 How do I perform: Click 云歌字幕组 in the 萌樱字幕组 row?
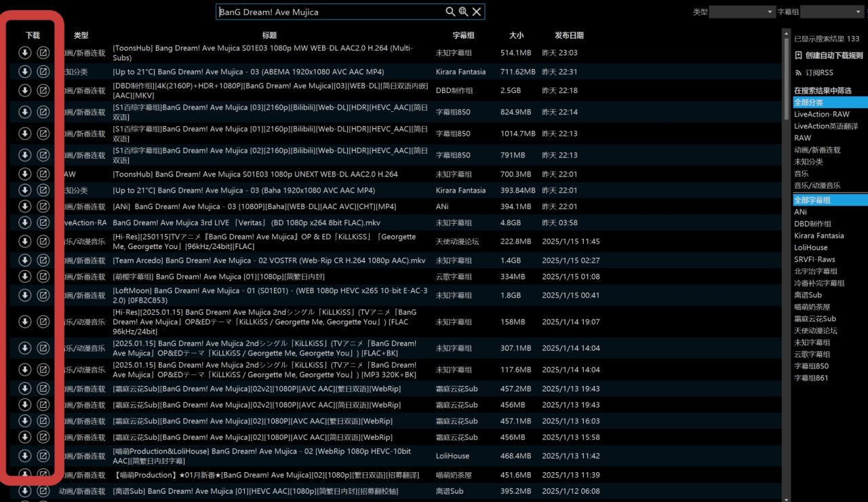coord(454,276)
